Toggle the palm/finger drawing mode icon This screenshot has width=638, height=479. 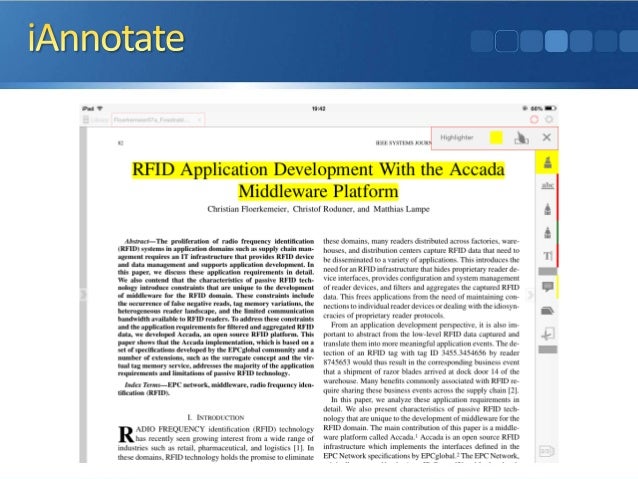(521, 138)
